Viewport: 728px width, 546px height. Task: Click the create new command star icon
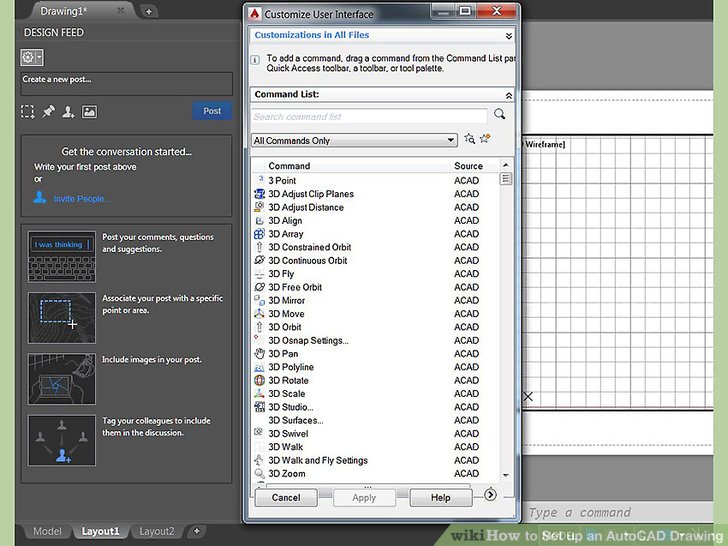click(x=485, y=138)
